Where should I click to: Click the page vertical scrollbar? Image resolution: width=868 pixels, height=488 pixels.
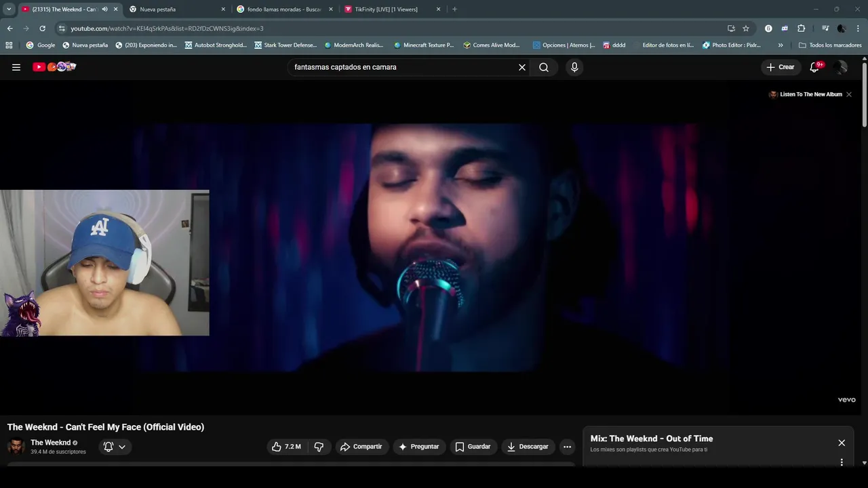pos(865,95)
